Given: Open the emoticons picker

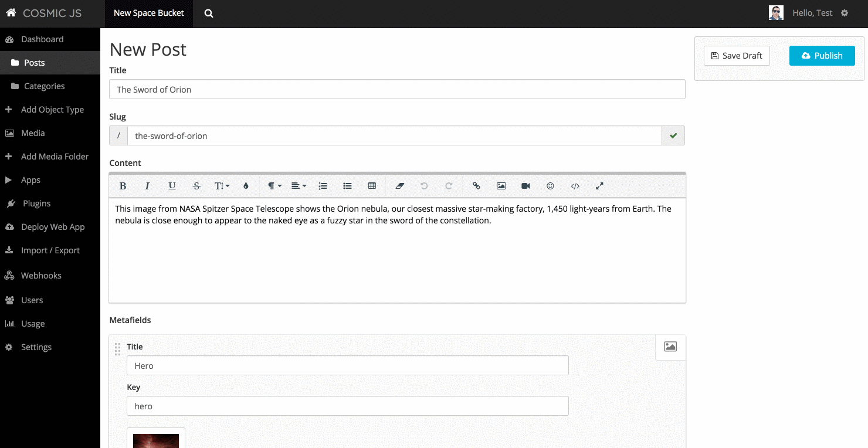Looking at the screenshot, I should point(550,186).
